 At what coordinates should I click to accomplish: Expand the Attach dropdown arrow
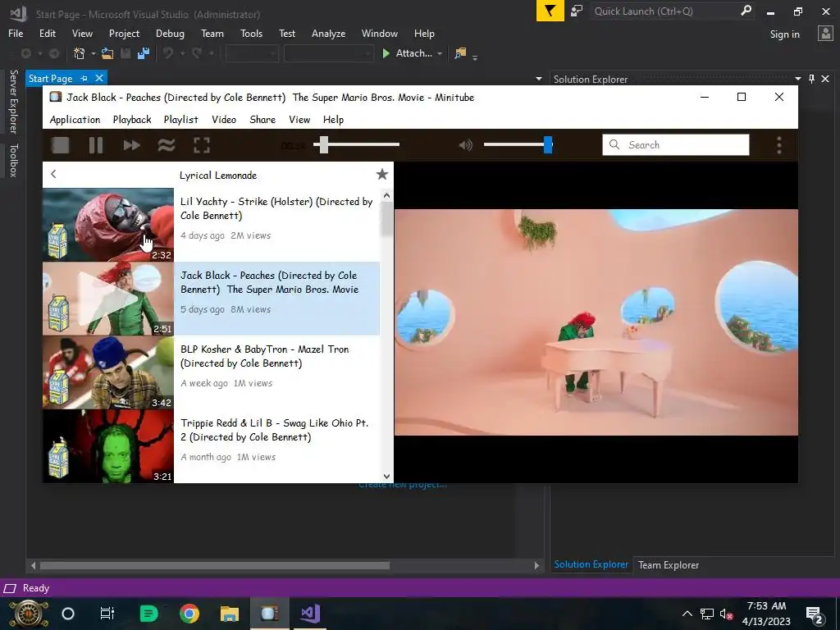440,53
